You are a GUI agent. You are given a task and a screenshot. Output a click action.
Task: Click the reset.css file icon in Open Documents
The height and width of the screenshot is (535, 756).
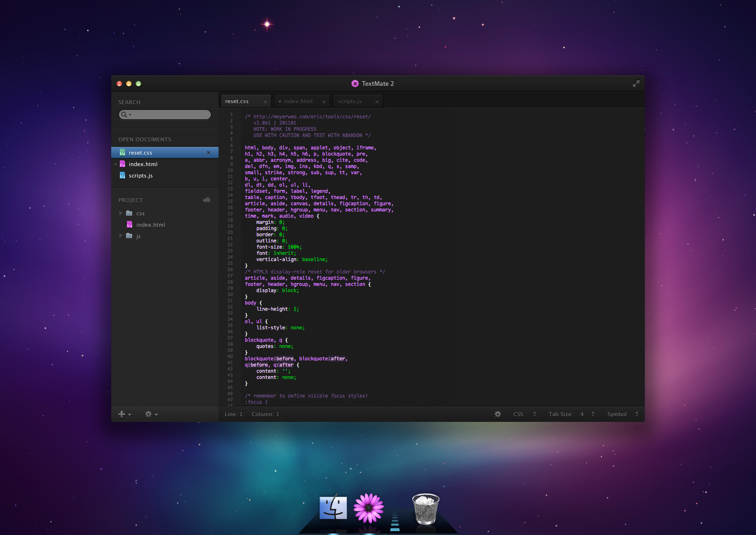(122, 153)
